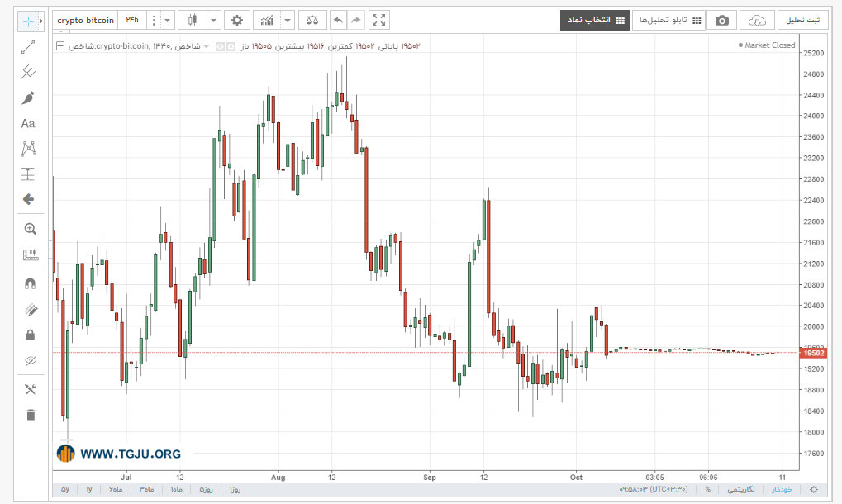Delete all drawings with the trash icon

[x=31, y=415]
